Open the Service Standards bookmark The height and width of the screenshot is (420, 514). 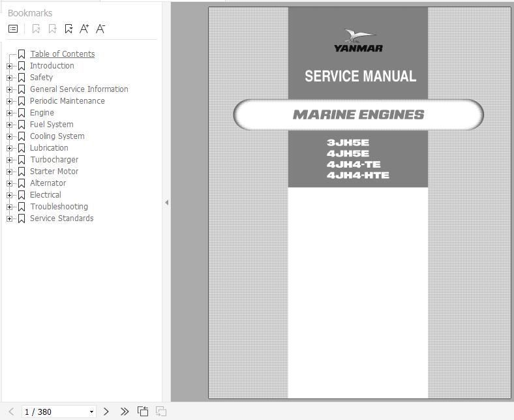61,218
